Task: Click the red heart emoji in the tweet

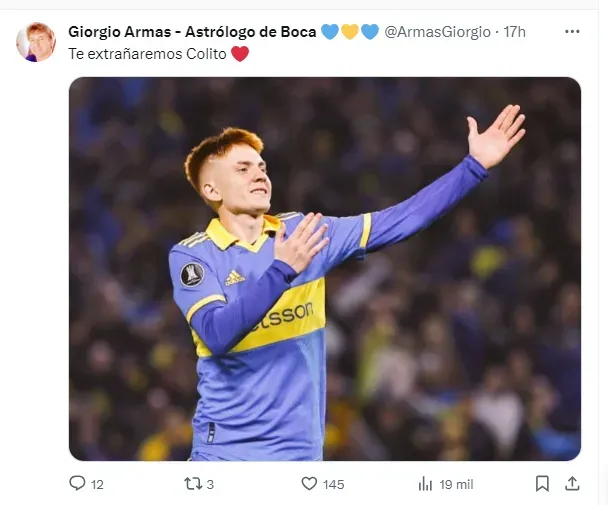Action: tap(240, 54)
